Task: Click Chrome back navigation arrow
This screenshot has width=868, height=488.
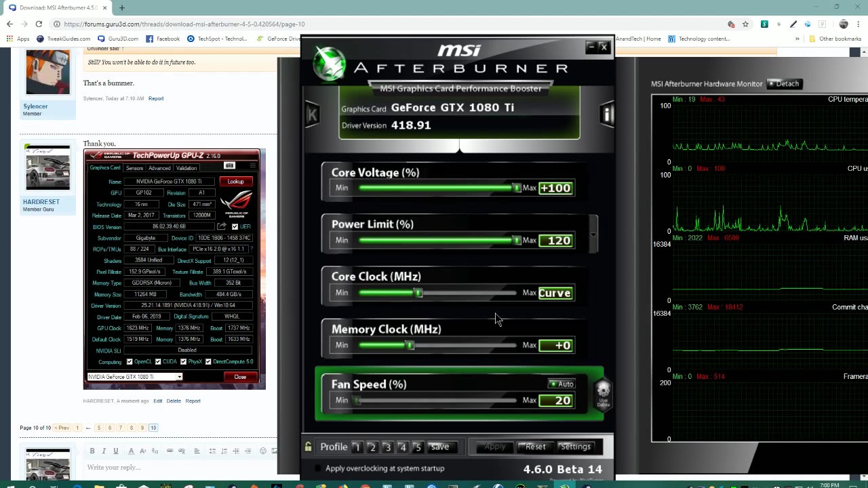Action: [9, 24]
